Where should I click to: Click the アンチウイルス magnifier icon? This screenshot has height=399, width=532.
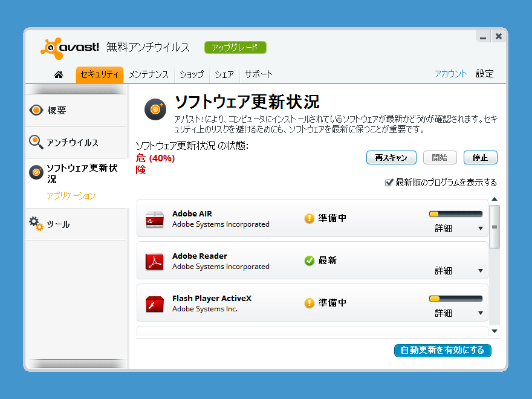click(x=36, y=142)
